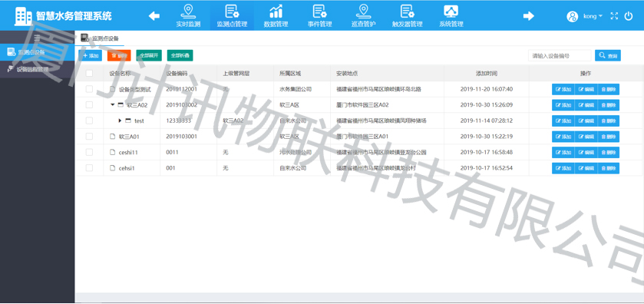Select all rows with the header checkbox
This screenshot has width=644, height=304.
[x=89, y=74]
